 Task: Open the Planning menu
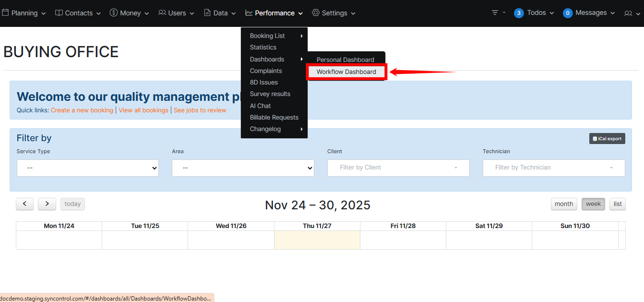(24, 13)
